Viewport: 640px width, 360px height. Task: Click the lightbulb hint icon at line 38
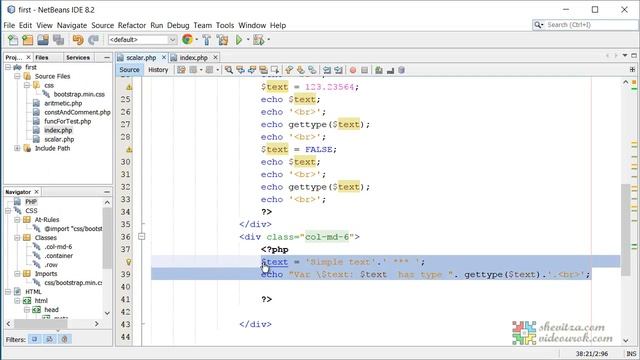pyautogui.click(x=129, y=262)
